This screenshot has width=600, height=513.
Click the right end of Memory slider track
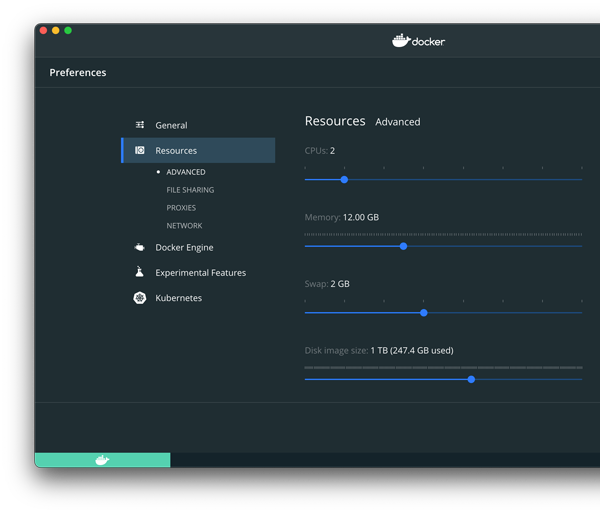[x=579, y=246]
